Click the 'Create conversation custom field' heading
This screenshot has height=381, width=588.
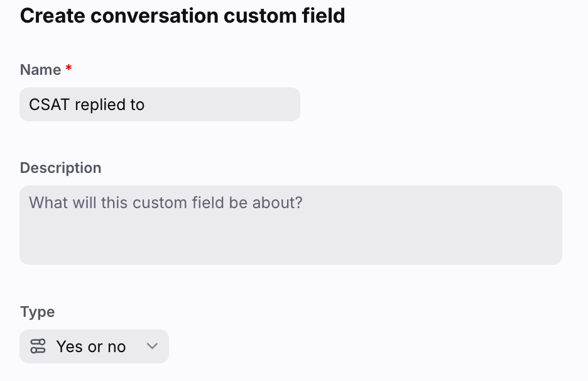[183, 16]
